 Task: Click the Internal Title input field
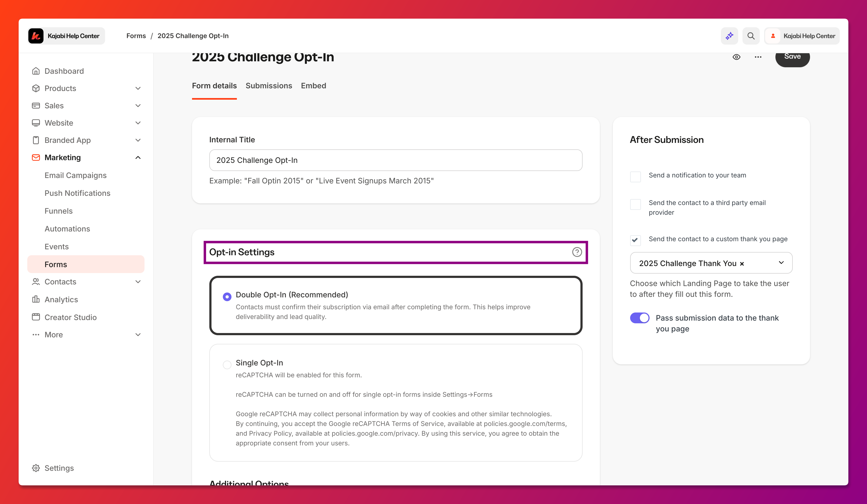coord(396,160)
